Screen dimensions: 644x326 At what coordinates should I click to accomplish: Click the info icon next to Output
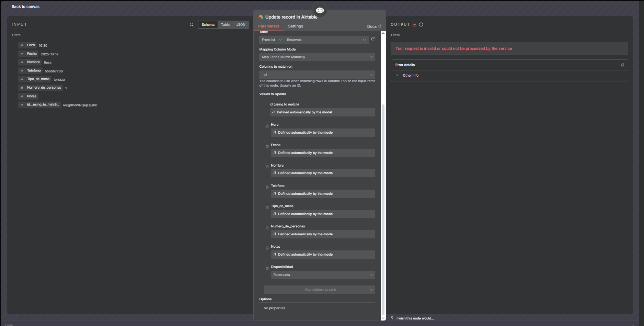[421, 25]
